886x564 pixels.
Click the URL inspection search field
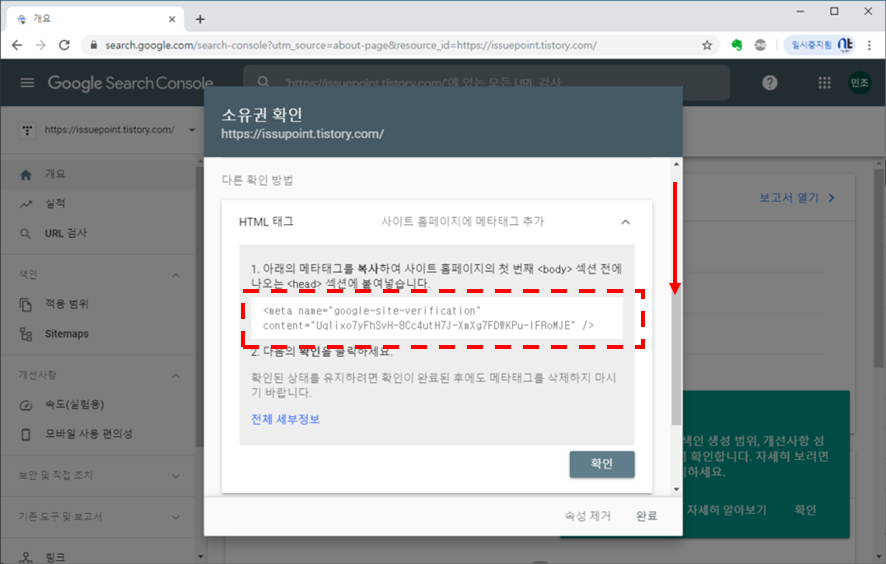pos(486,83)
